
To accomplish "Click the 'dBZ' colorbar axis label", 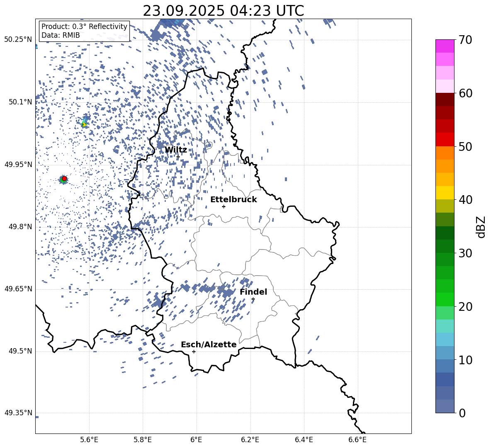I will click(x=481, y=227).
